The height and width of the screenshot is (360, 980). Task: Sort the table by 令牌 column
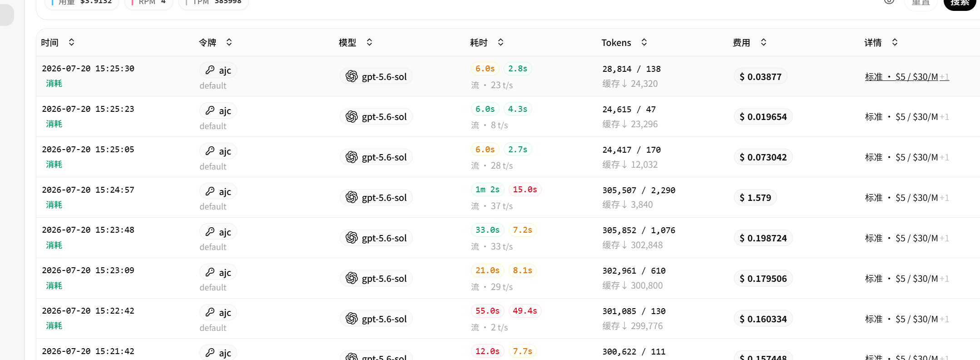[x=229, y=42]
